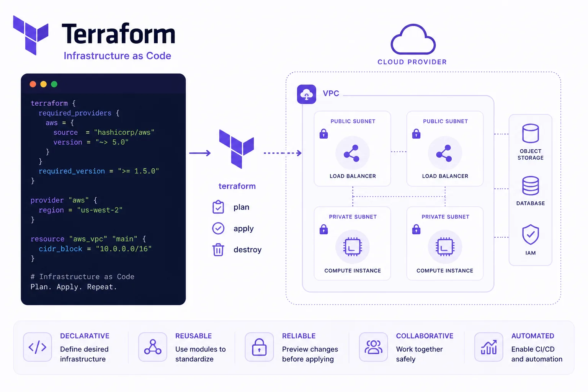Click the yellow dot in code window
The height and width of the screenshot is (392, 588).
pos(44,84)
